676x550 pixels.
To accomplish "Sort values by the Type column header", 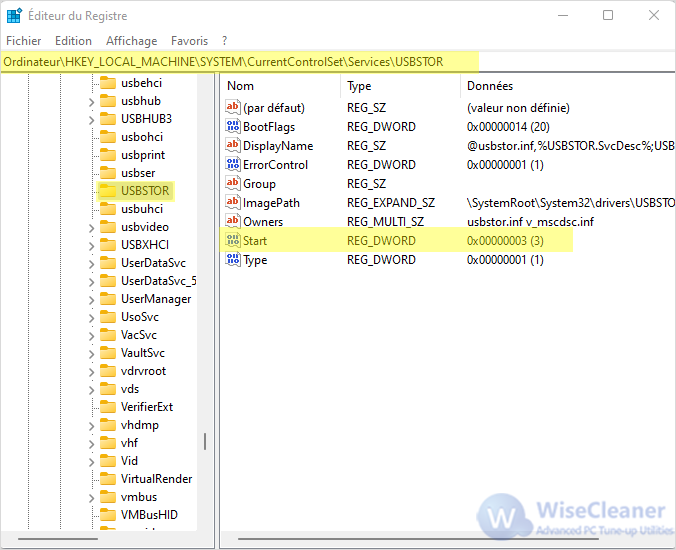I will click(401, 86).
